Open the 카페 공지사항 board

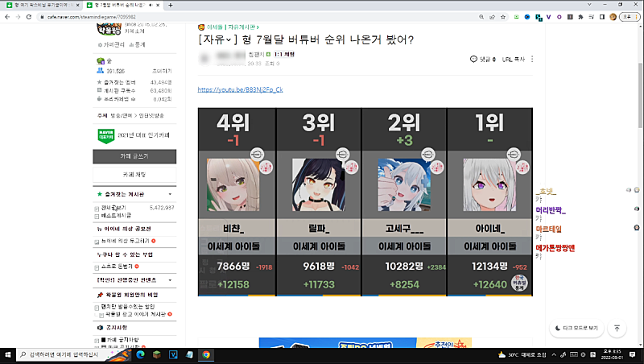click(x=122, y=340)
